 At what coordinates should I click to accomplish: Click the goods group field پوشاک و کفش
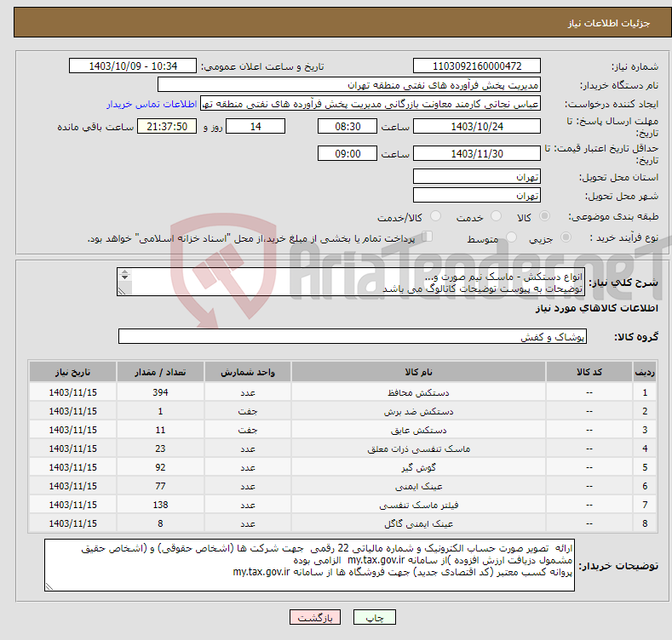[x=353, y=337]
